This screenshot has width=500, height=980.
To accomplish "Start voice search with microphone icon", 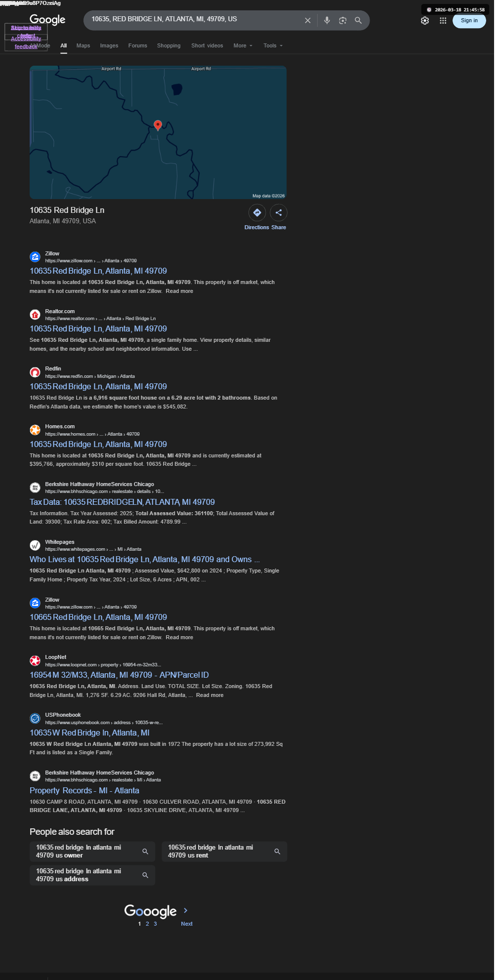I will pos(327,20).
